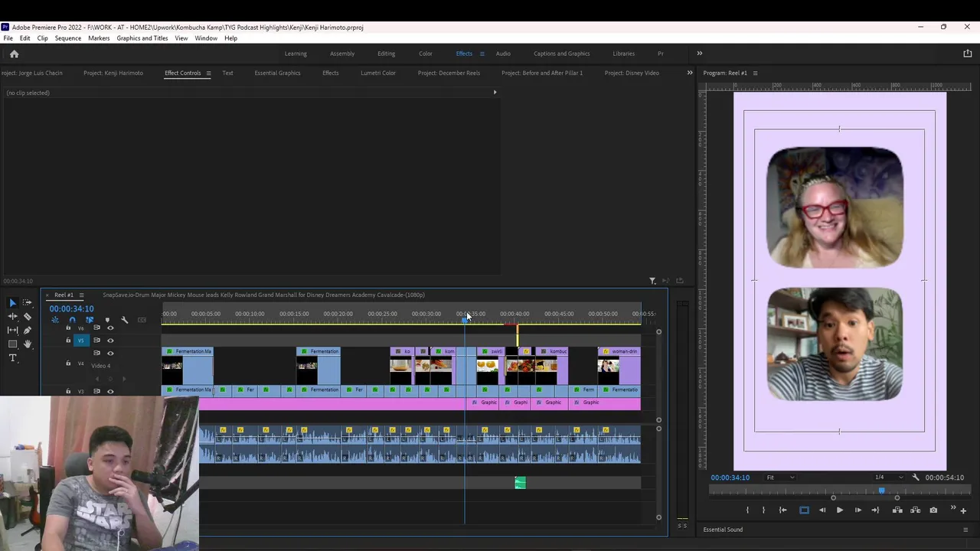The image size is (980, 551).
Task: Switch to Captions and Graphics workspace
Action: point(561,54)
